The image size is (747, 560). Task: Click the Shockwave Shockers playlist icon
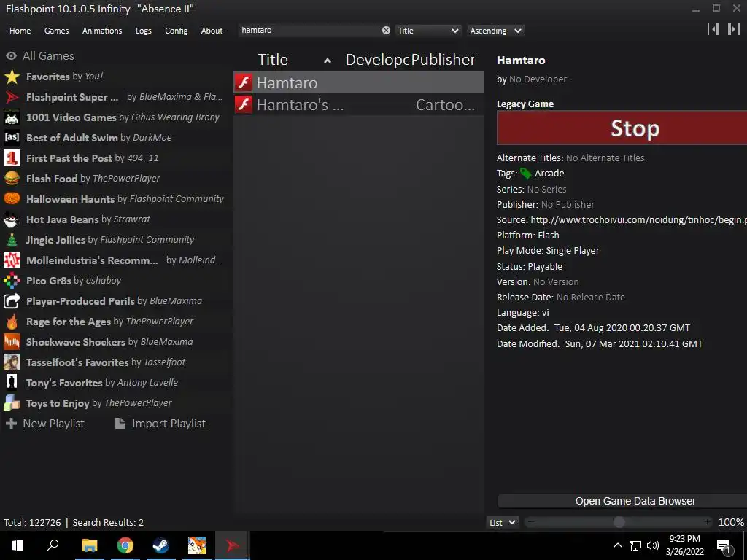click(12, 342)
